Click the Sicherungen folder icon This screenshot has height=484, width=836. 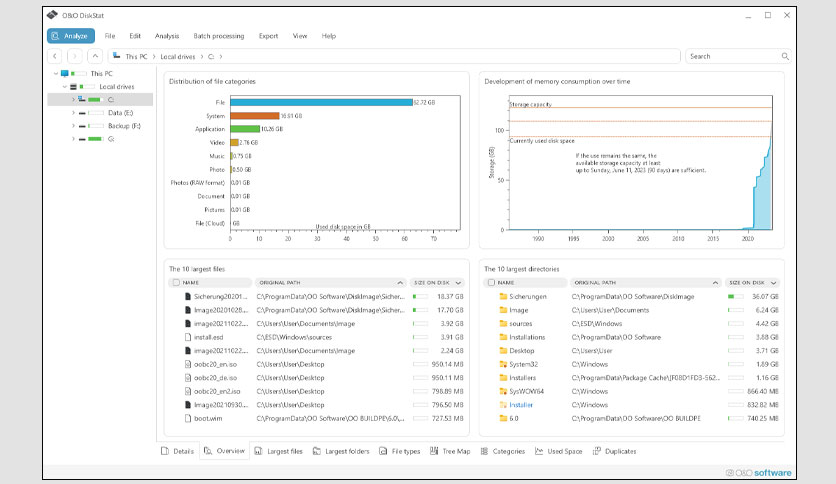[x=503, y=296]
